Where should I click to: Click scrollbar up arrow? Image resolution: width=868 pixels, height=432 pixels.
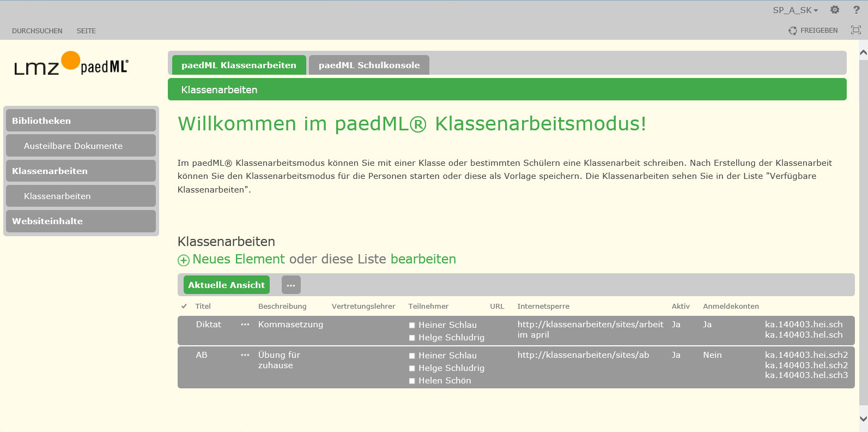point(863,52)
